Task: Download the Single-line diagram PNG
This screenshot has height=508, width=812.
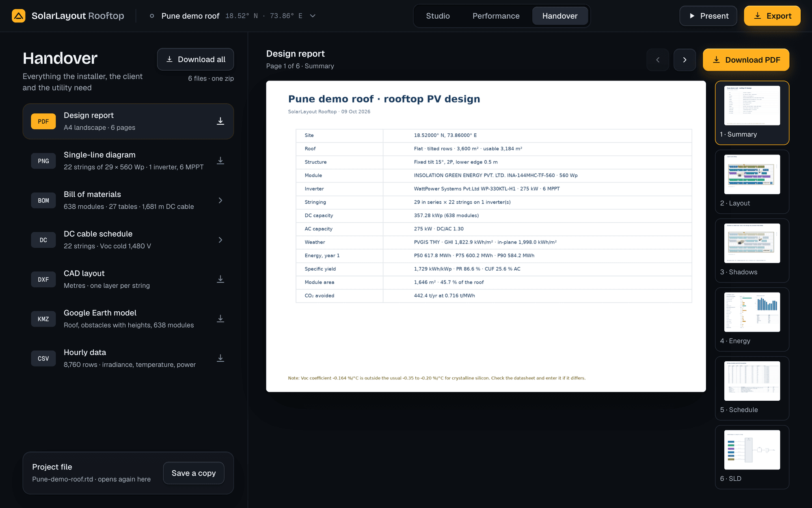Action: [220, 161]
